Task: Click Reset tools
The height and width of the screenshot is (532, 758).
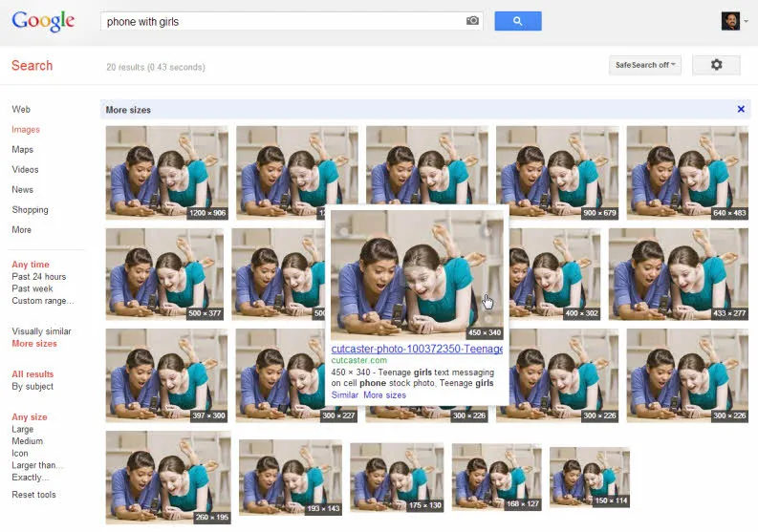Action: (33, 495)
